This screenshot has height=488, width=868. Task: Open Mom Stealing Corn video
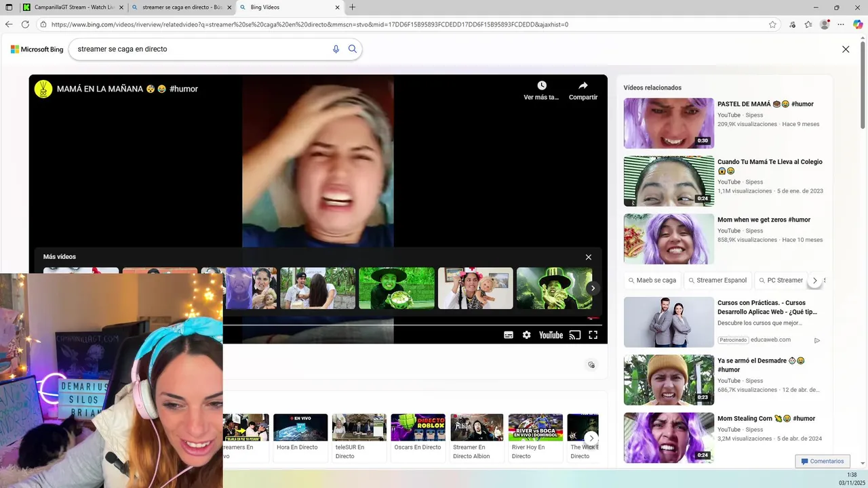[669, 437]
